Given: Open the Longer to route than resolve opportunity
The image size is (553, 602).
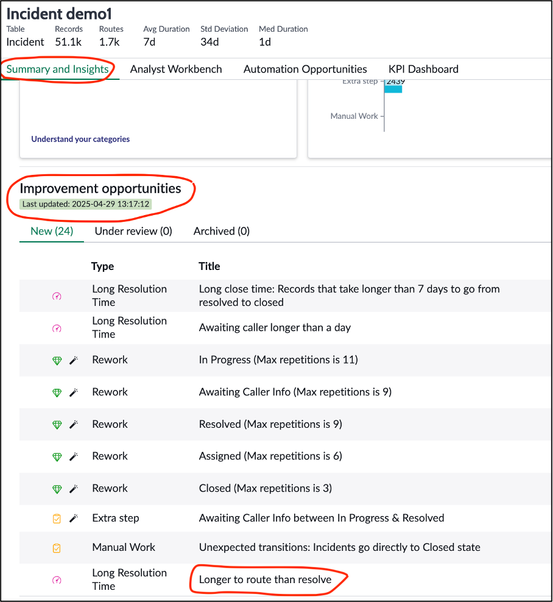Looking at the screenshot, I should tap(265, 579).
